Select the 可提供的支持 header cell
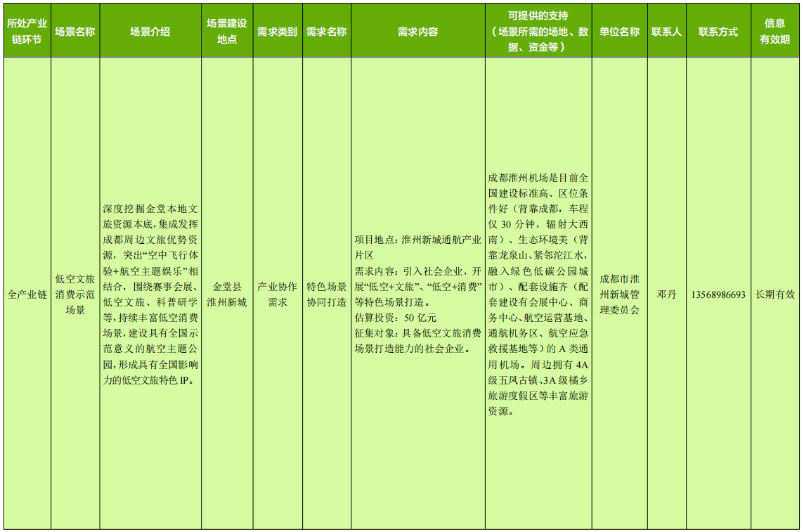Screen dimensions: 804x532 538,32
